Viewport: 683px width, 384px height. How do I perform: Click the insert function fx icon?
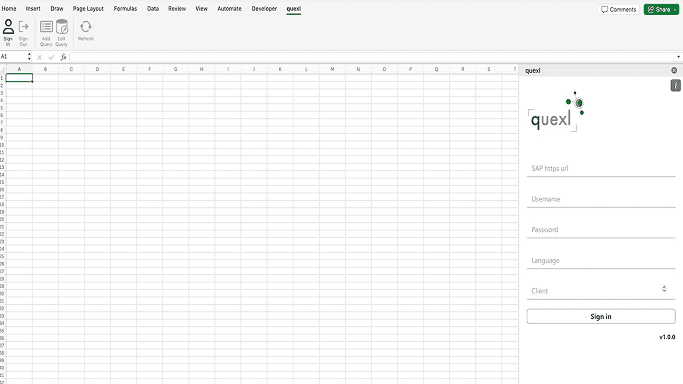point(63,57)
